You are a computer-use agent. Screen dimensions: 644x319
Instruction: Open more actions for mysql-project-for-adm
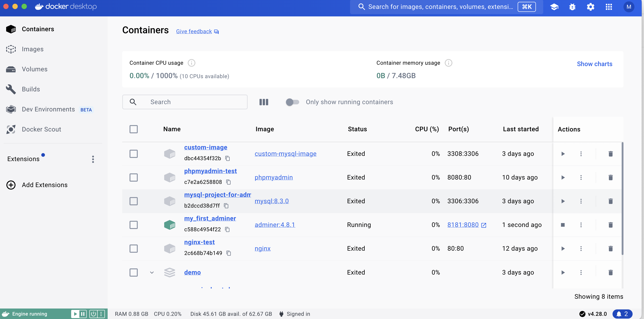581,201
